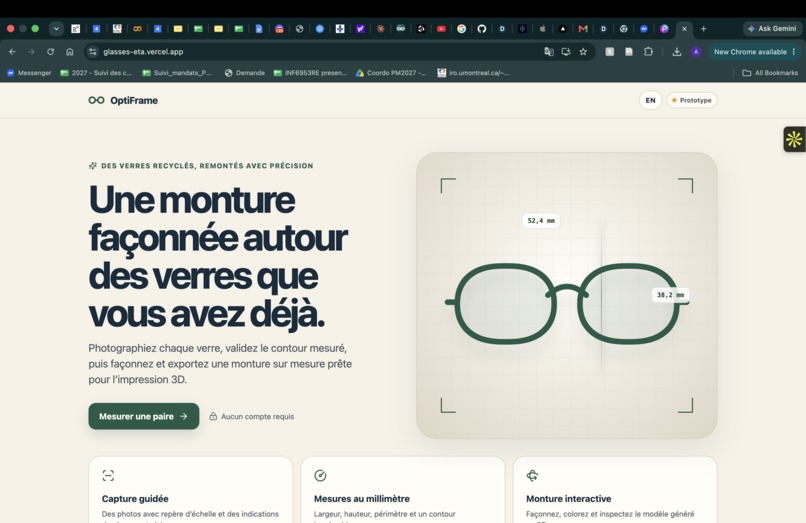The image size is (806, 523).
Task: Switch to the Apple tab
Action: (542, 29)
